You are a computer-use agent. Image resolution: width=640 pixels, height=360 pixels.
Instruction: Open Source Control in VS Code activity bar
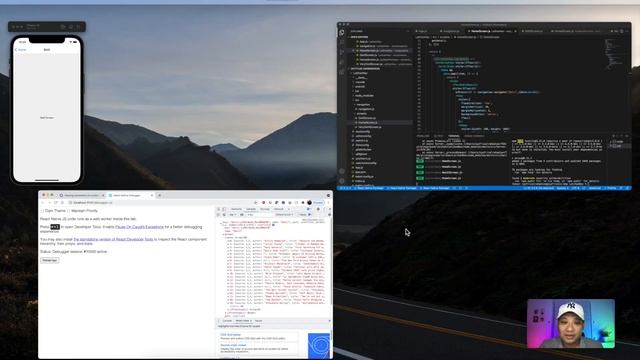pyautogui.click(x=342, y=52)
